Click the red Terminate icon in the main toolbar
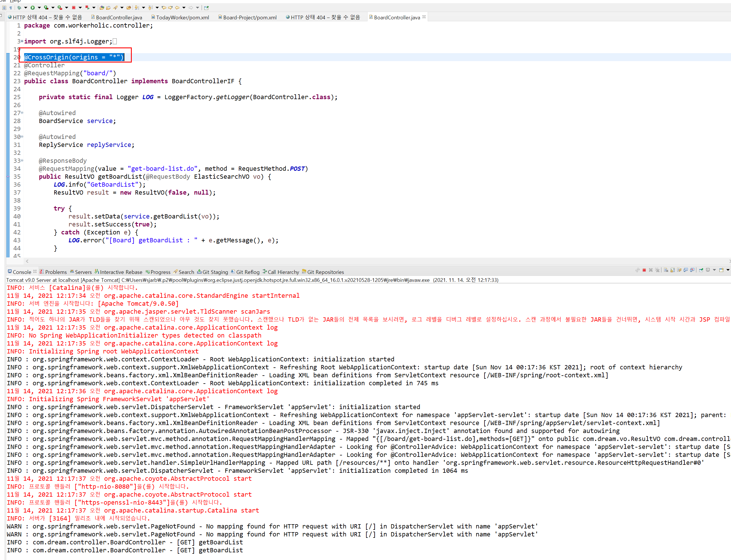Screen dimensions: 731x560 pyautogui.click(x=74, y=8)
